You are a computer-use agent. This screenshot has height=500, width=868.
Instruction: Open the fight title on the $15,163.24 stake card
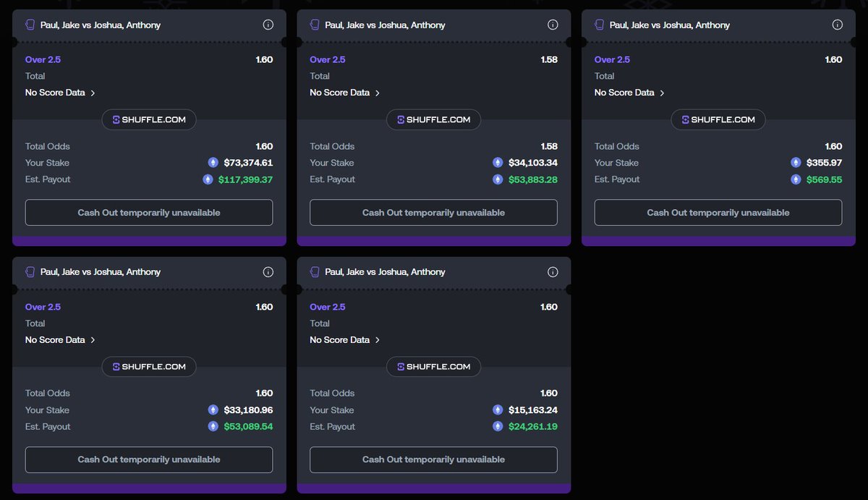pos(385,272)
